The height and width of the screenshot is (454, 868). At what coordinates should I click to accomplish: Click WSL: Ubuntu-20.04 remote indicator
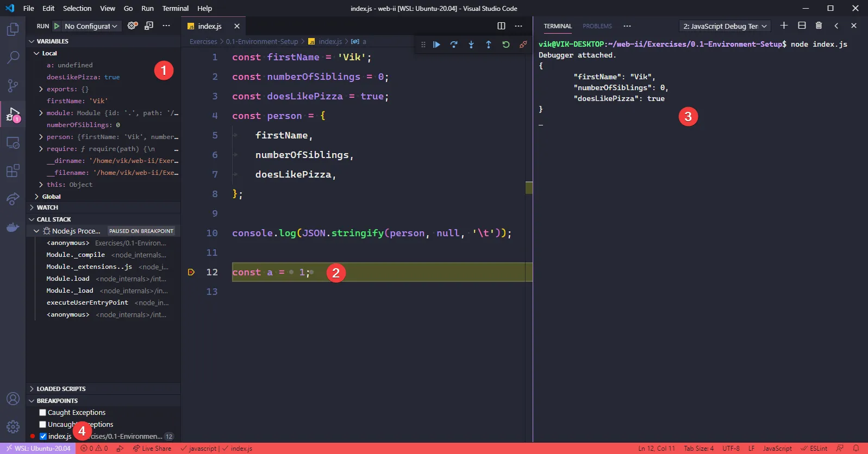tap(38, 449)
